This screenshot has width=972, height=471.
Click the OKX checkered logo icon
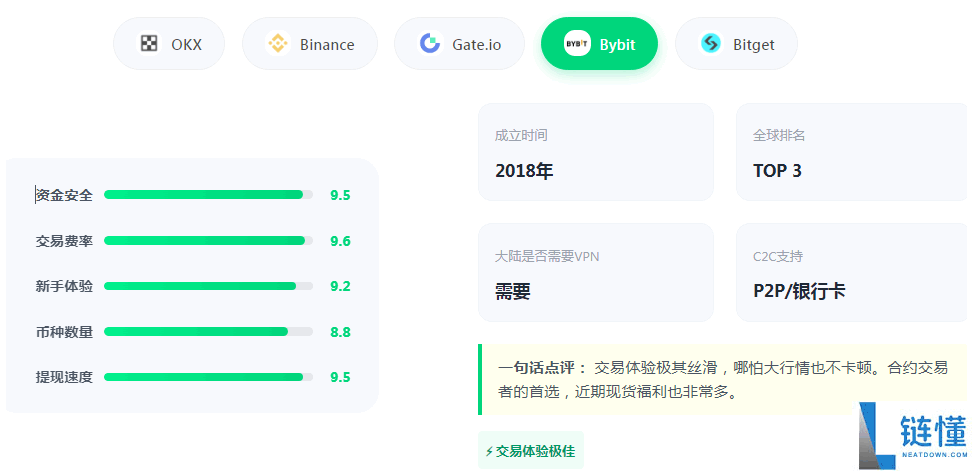pos(149,43)
